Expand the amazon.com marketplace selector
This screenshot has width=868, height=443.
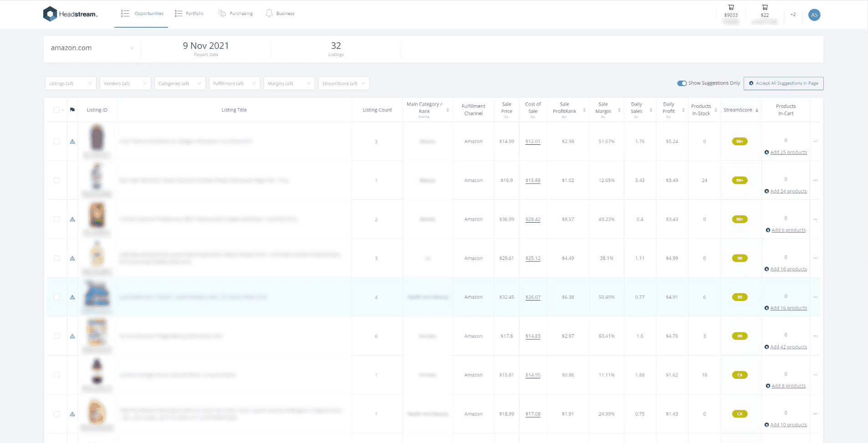[x=92, y=48]
